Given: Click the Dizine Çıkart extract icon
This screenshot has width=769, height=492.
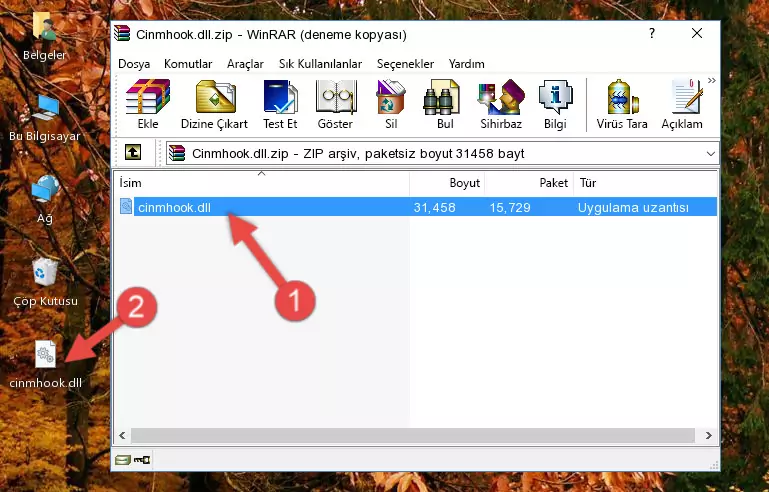Looking at the screenshot, I should pos(214,104).
